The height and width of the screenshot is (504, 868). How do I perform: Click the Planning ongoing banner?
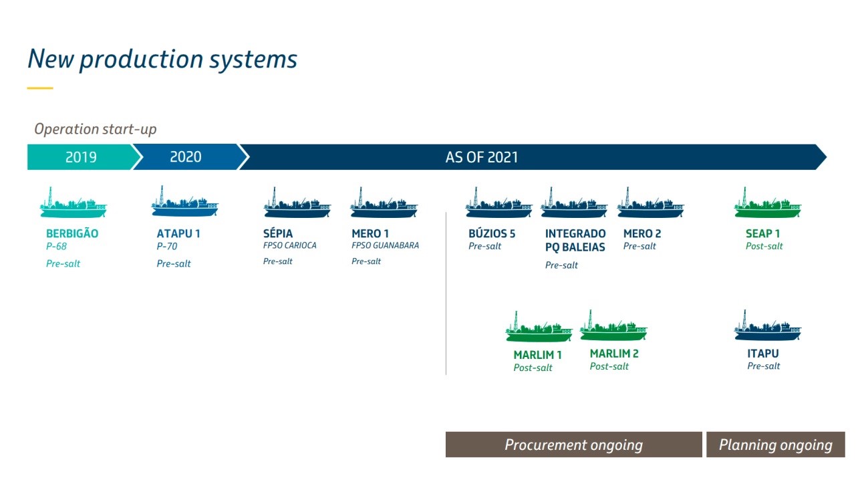[776, 445]
